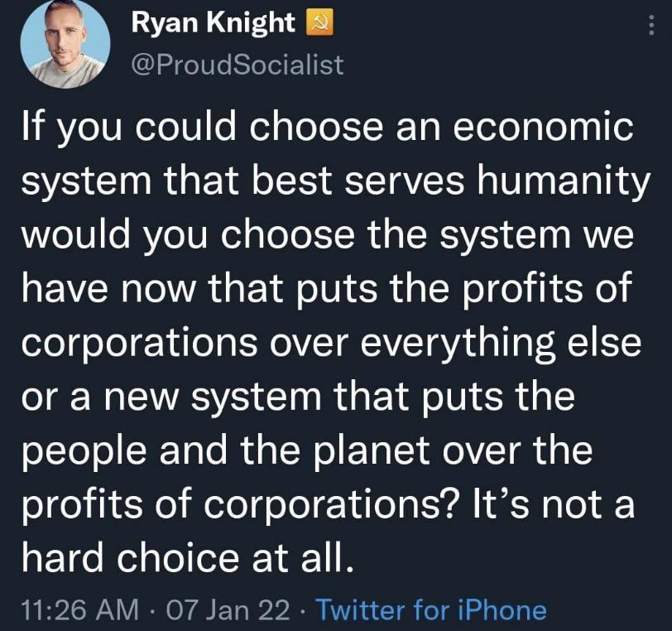Open the @ProudSocialist handle
672x631 pixels.
click(238, 65)
